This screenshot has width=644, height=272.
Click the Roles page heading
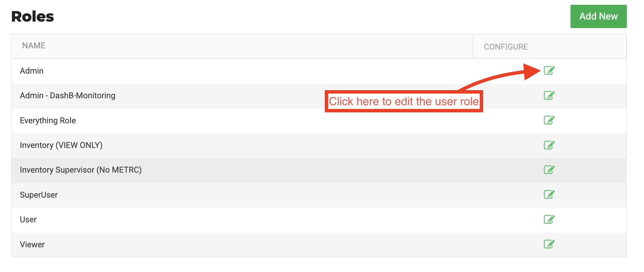click(33, 16)
